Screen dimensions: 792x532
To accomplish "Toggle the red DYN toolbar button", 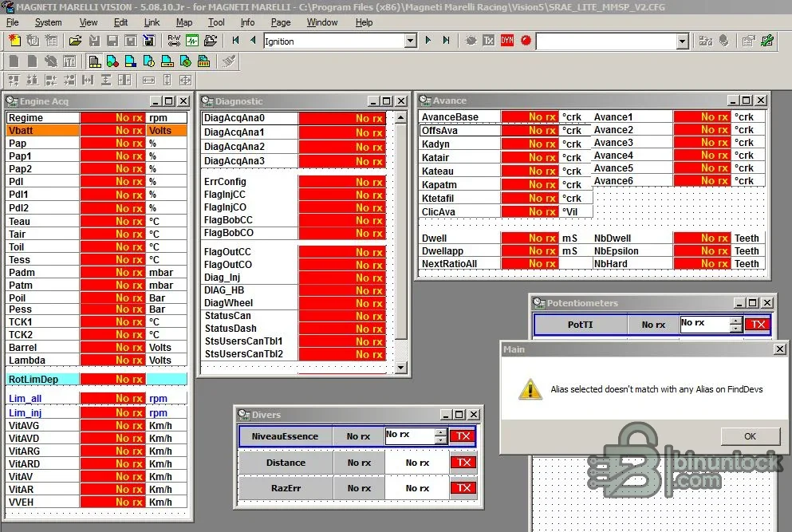I will coord(507,41).
